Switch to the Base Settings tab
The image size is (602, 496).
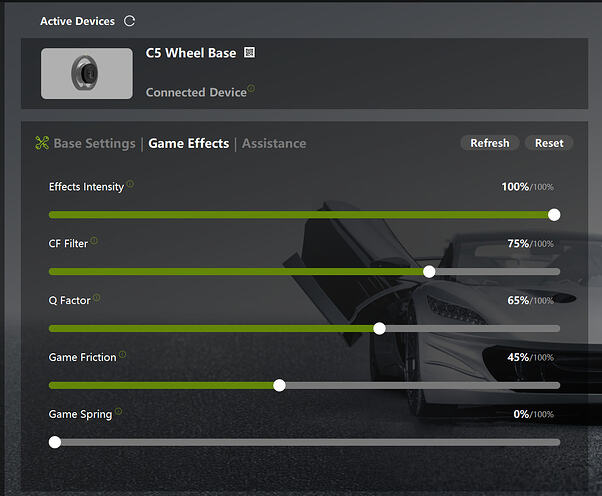point(94,143)
